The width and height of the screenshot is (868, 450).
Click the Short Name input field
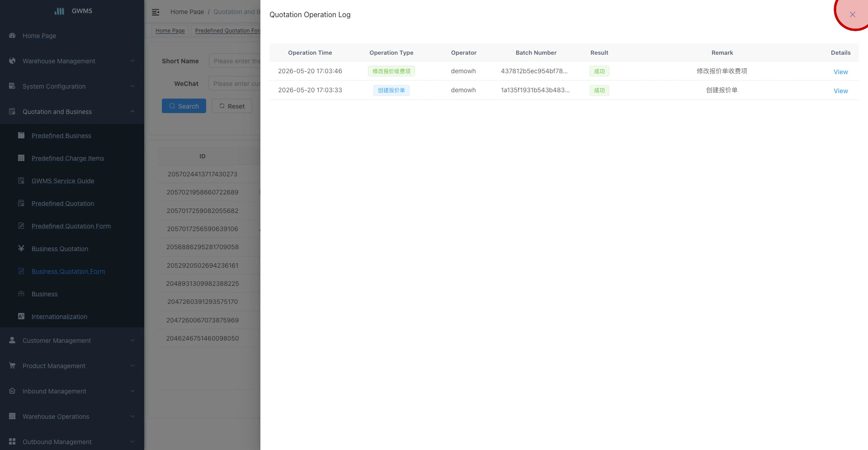[235, 61]
